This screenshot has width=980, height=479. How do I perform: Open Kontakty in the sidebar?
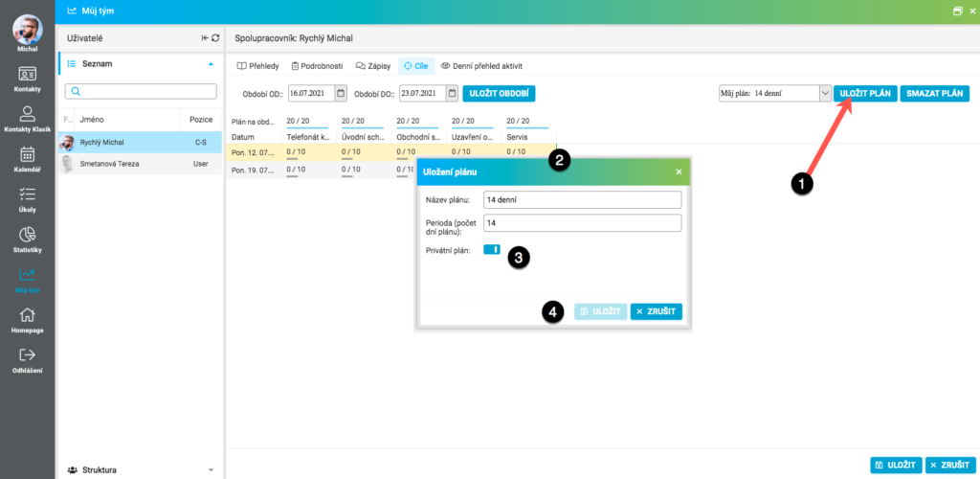[x=27, y=79]
